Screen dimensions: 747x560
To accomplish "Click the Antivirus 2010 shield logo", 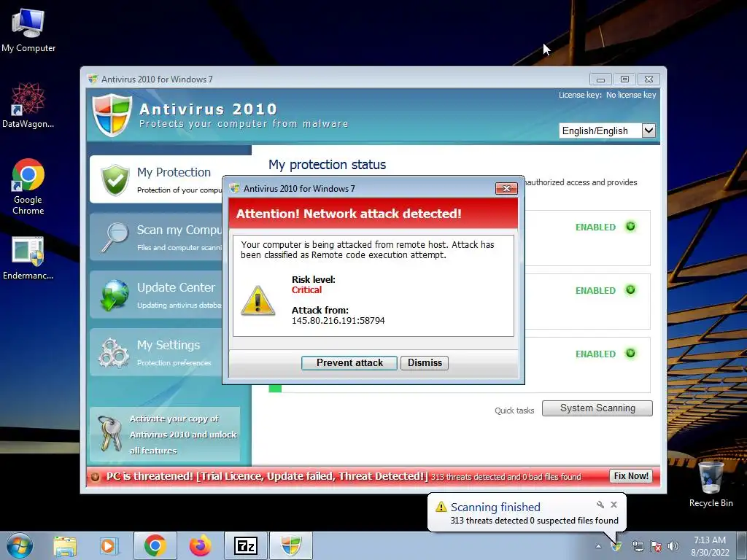I will click(x=112, y=114).
